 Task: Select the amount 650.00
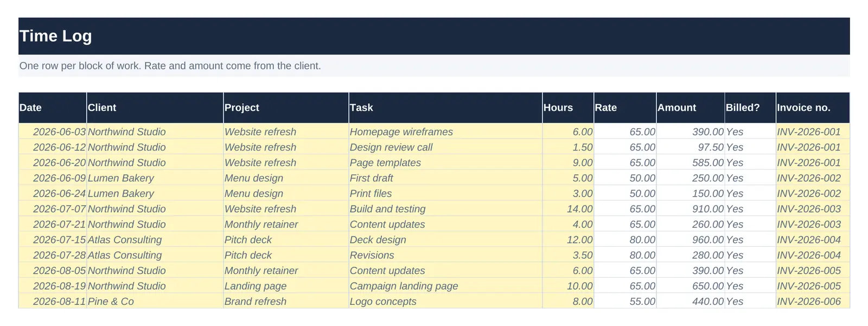(x=691, y=286)
